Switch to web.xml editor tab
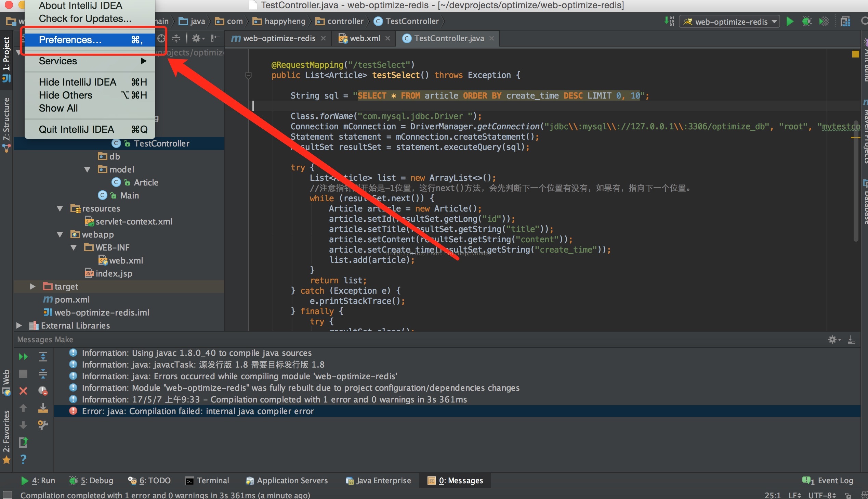This screenshot has width=868, height=499. (x=364, y=38)
